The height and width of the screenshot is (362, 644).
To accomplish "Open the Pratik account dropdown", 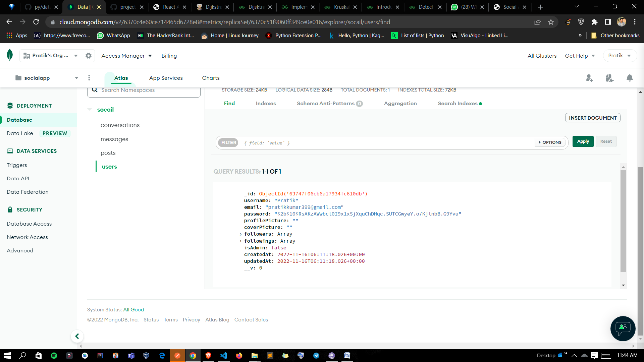I will (x=619, y=55).
